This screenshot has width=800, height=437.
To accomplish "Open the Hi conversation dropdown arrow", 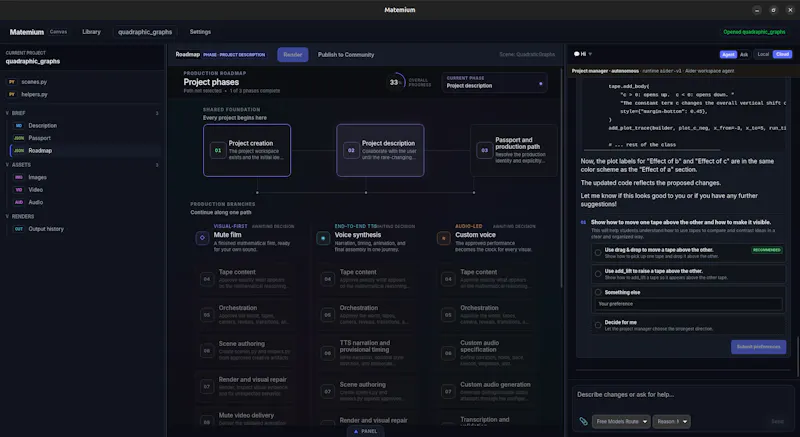I will tap(590, 54).
